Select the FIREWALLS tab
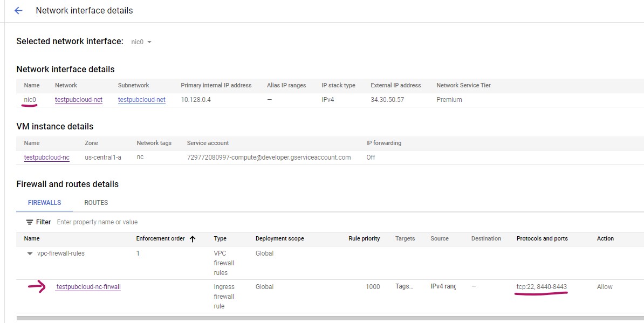The image size is (644, 323). coord(44,203)
